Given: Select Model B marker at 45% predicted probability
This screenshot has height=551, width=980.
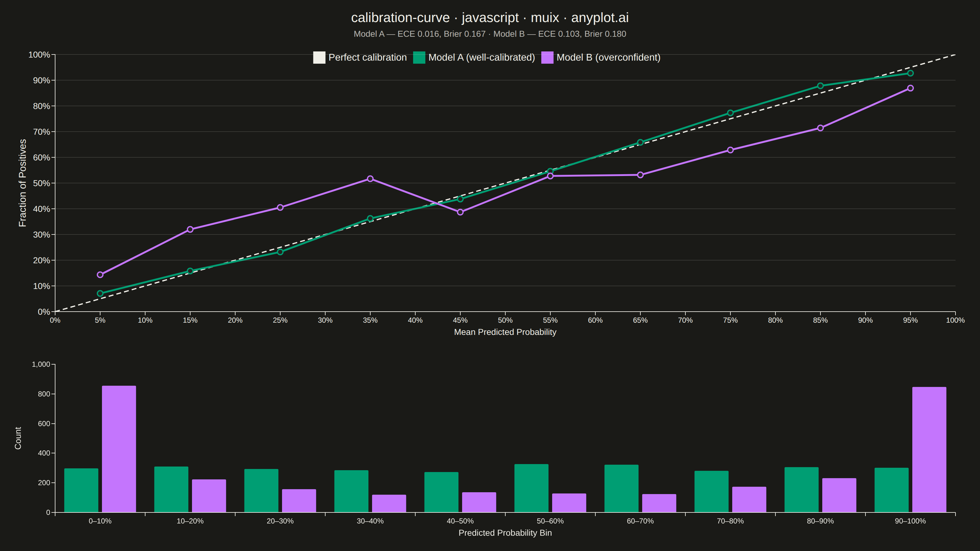Looking at the screenshot, I should point(460,212).
